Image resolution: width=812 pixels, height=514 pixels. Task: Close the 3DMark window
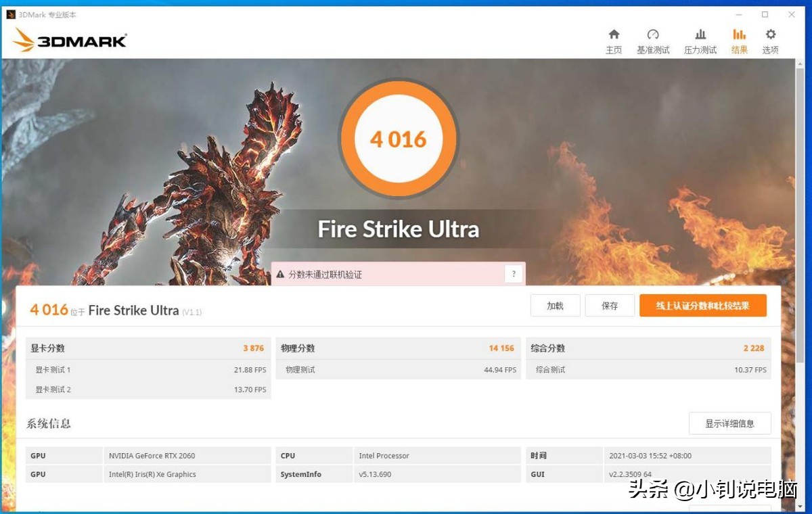[x=792, y=14]
